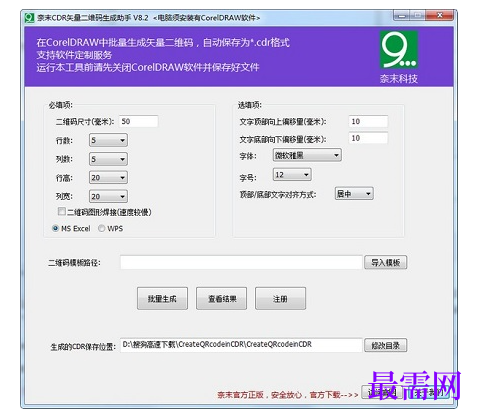The width and height of the screenshot is (480, 417).
Task: Enable the 二维码图形焊接(速度较慢) checkbox
Action: pos(62,211)
